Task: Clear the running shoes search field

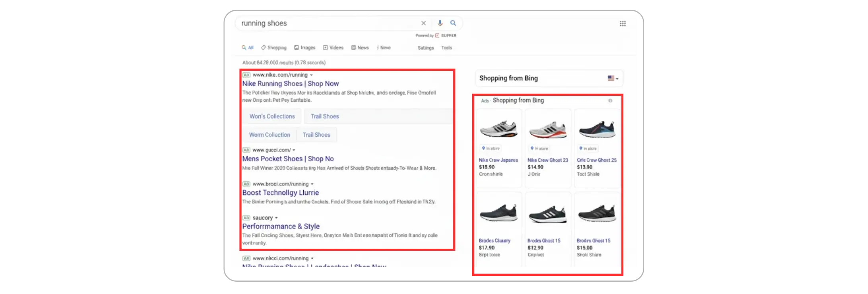Action: (424, 23)
